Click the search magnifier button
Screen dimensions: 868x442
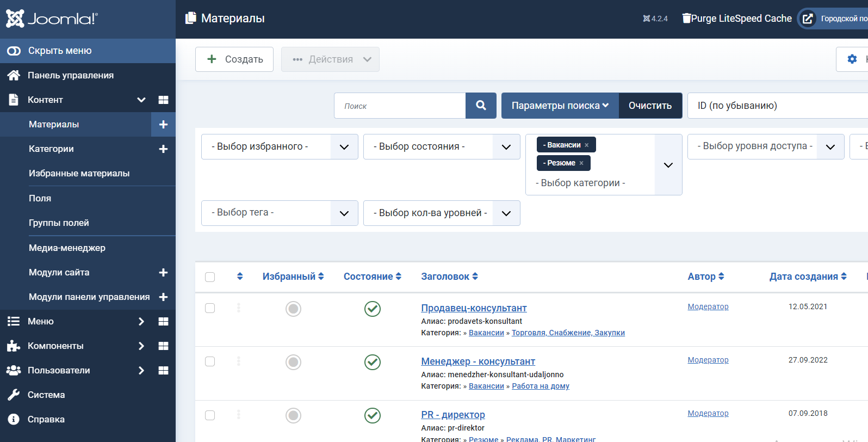click(481, 106)
